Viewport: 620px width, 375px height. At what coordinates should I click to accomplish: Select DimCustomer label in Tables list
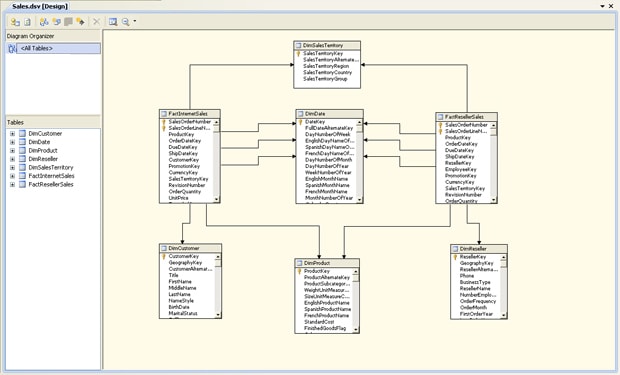pos(45,134)
